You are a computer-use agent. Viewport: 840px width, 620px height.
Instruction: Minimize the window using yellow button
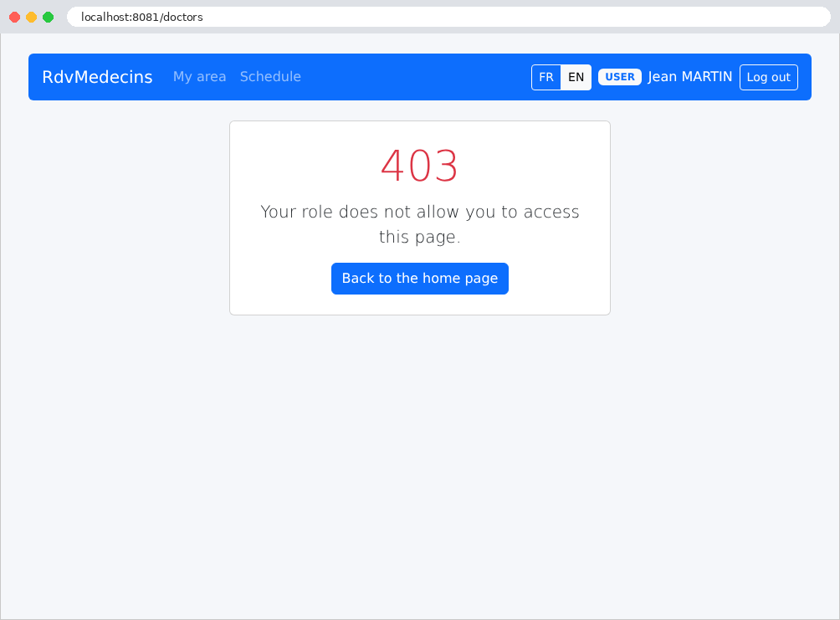tap(32, 17)
